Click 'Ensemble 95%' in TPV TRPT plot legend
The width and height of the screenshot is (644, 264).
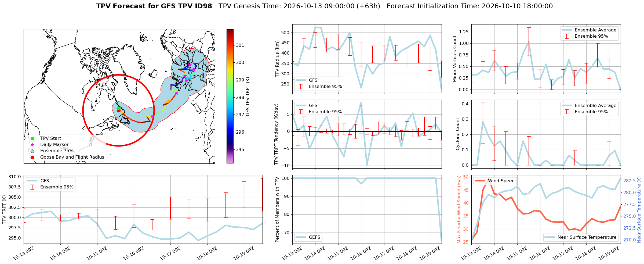(57, 187)
